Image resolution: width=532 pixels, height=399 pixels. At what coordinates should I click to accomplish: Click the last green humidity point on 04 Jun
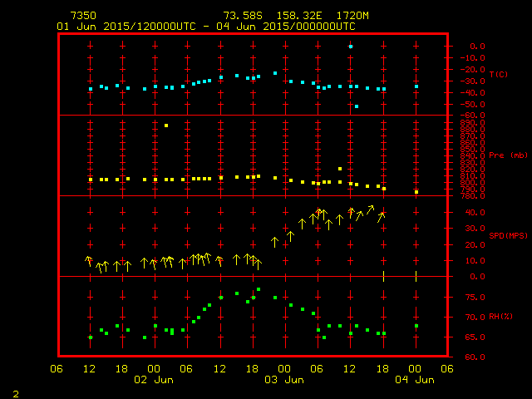[416, 326]
